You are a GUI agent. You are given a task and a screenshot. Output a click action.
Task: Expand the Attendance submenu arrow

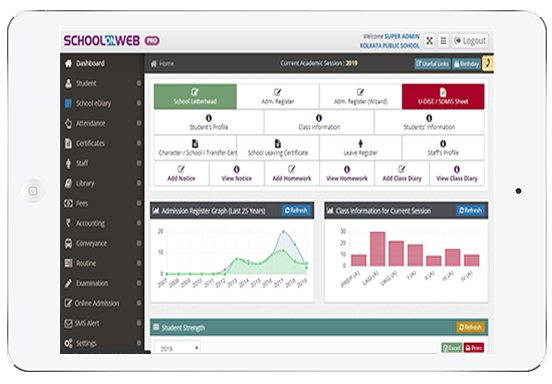point(139,123)
